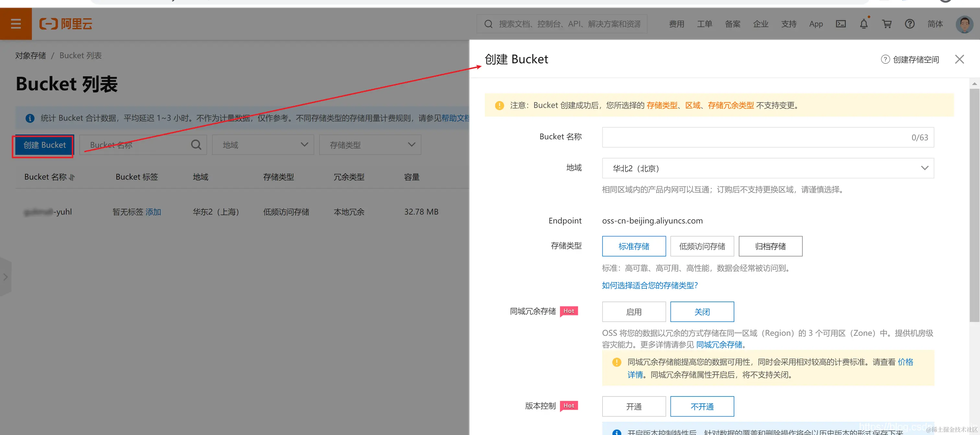Open the hamburger products menu

(x=16, y=24)
